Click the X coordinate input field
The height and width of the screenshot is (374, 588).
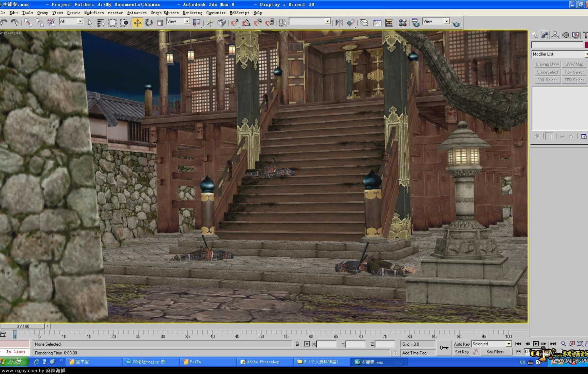[x=327, y=344]
